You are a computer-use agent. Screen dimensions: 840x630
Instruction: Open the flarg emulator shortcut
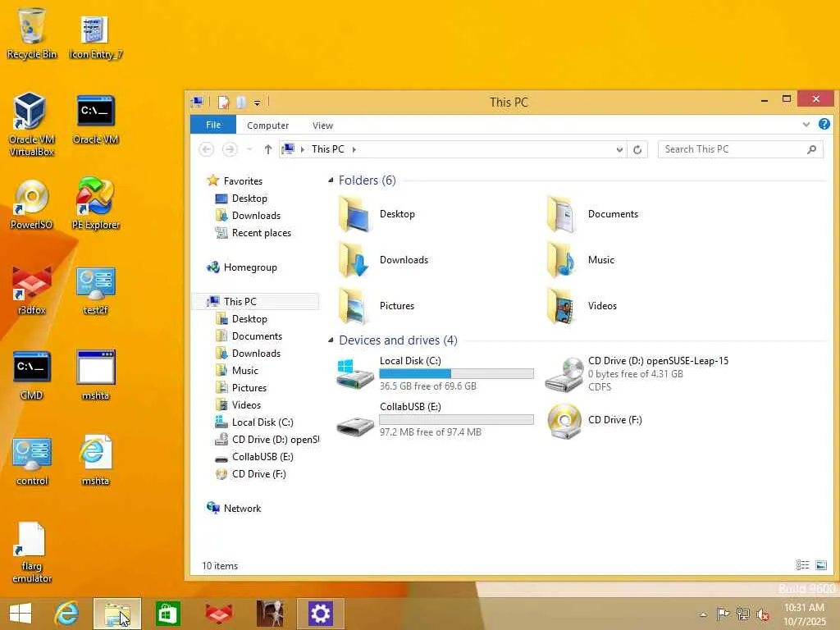[x=31, y=552]
